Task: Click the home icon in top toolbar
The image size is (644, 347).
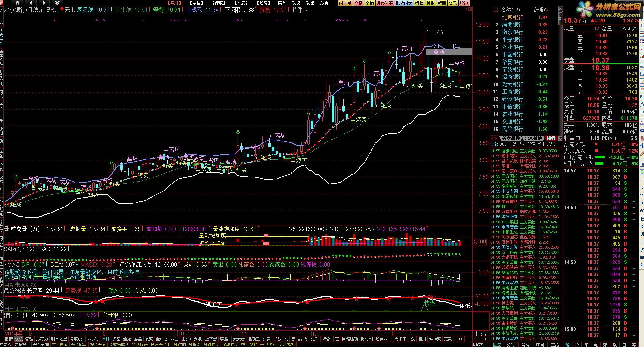Action: [17, 3]
